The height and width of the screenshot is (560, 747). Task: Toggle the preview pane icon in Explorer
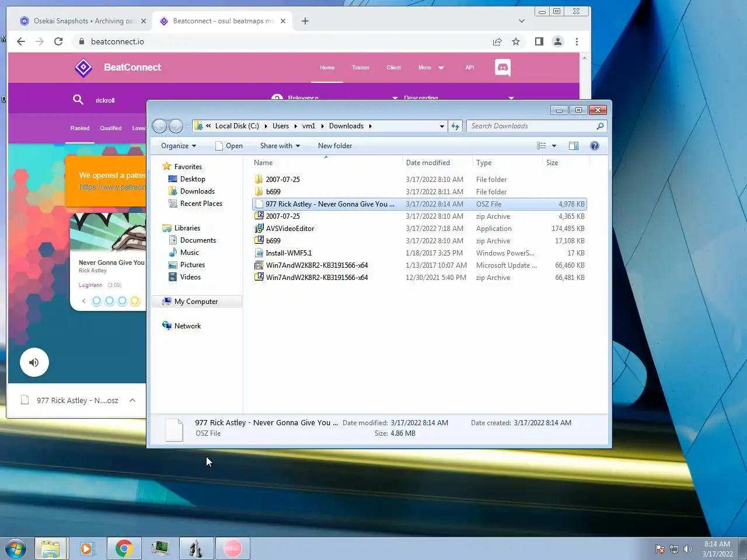click(x=574, y=146)
